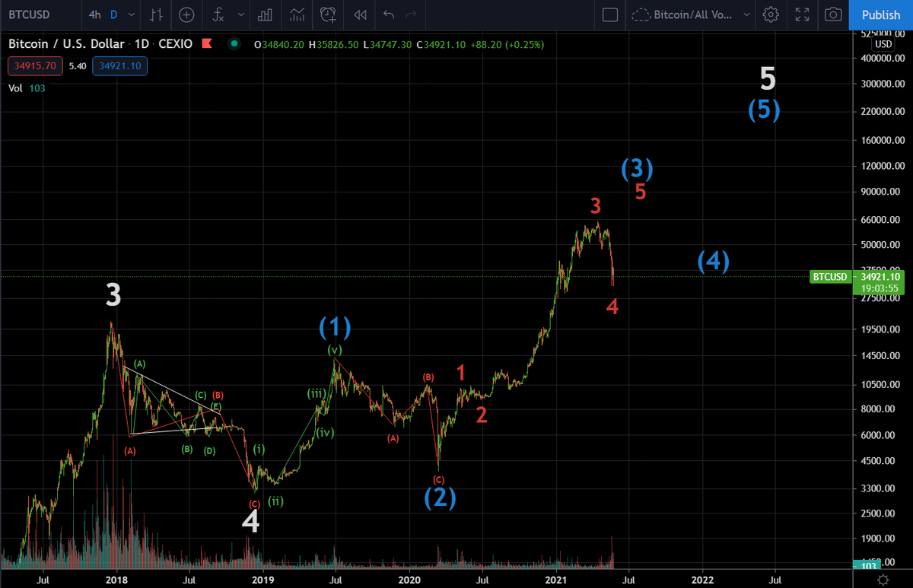The image size is (913, 588).
Task: Click the 400000.00 price scale value
Action: pos(881,58)
